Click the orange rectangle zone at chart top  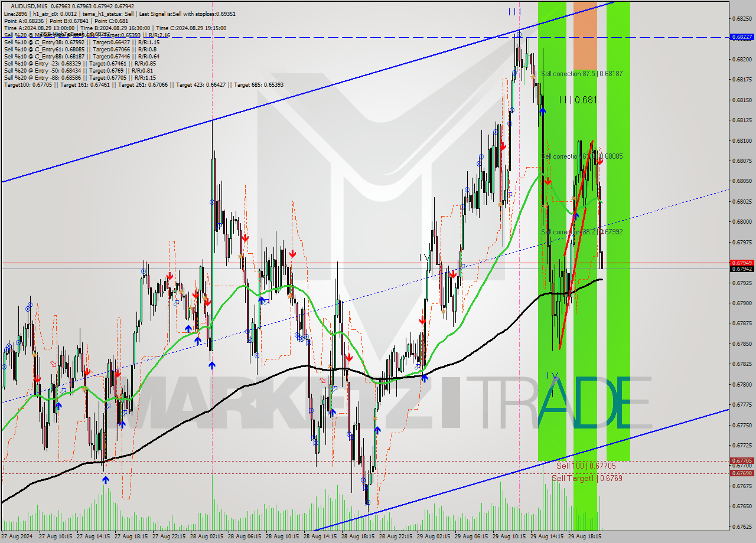point(585,37)
